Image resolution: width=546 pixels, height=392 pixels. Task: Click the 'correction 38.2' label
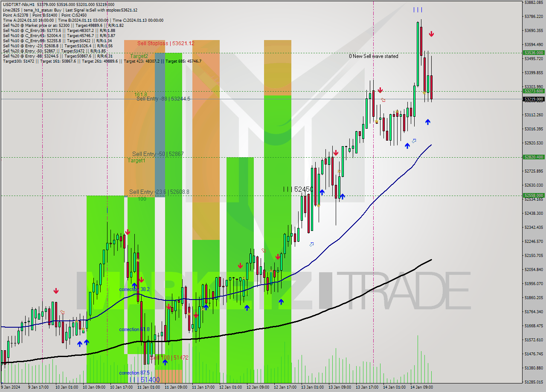pos(134,289)
